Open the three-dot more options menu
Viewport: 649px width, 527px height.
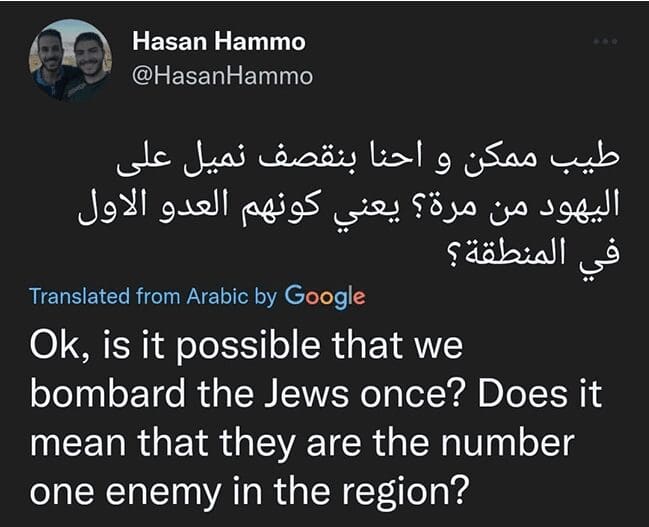(605, 42)
